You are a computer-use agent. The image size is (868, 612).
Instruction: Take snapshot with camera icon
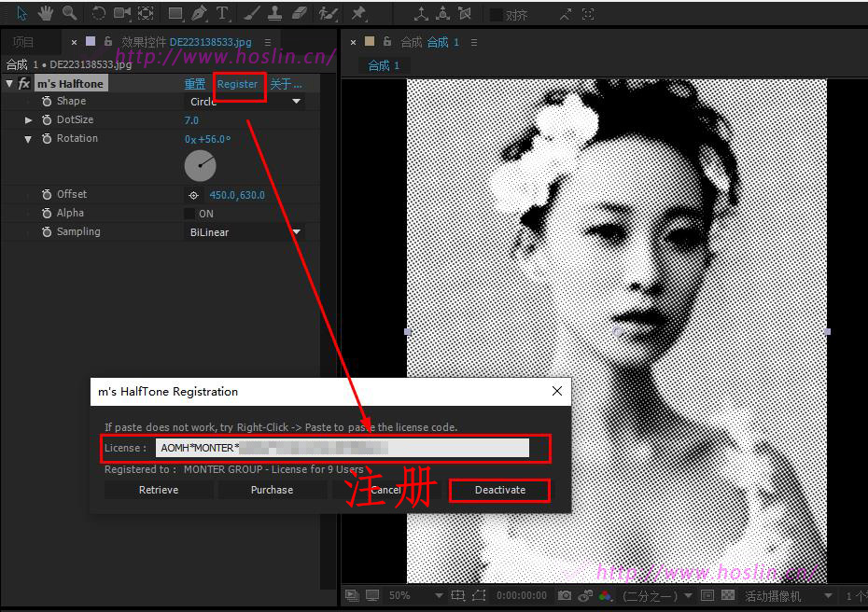coord(565,595)
